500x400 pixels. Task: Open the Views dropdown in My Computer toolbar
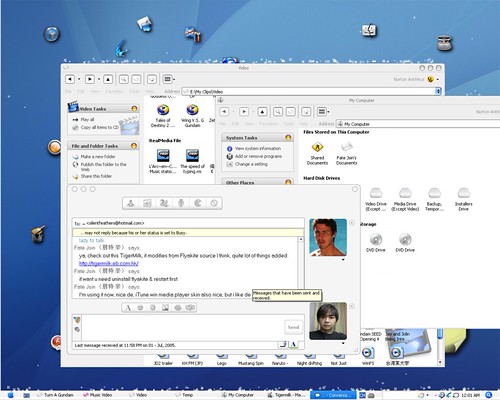tap(329, 112)
